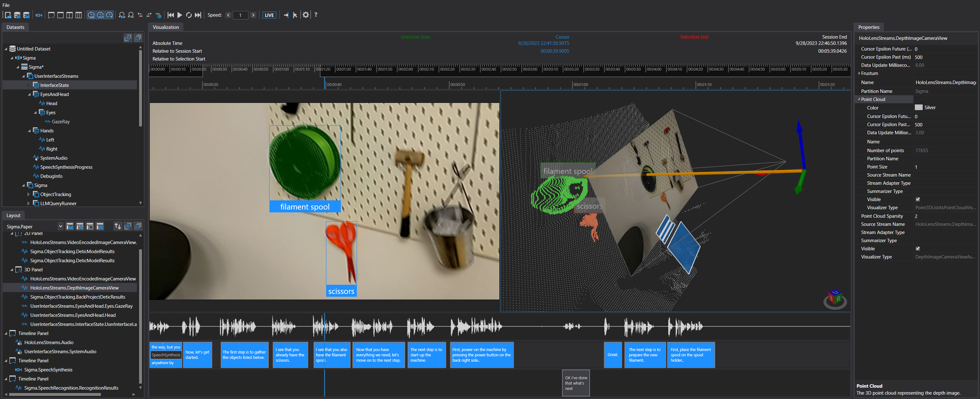
Task: Open the File menu
Action: pos(6,5)
